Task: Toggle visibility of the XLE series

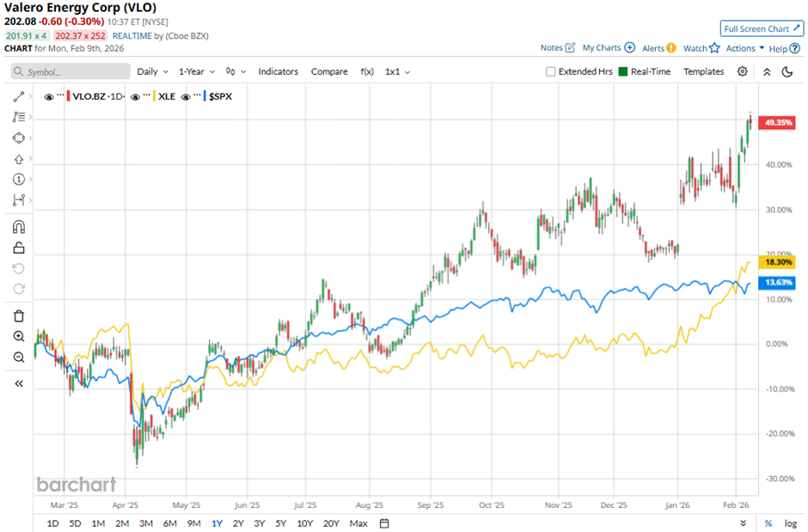Action: pyautogui.click(x=135, y=96)
